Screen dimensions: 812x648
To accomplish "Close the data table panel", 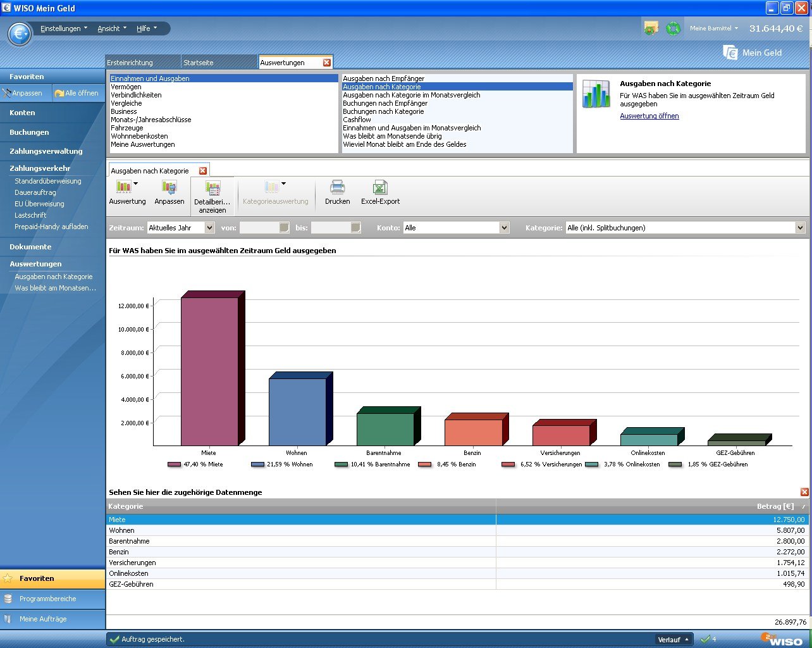I will (804, 492).
